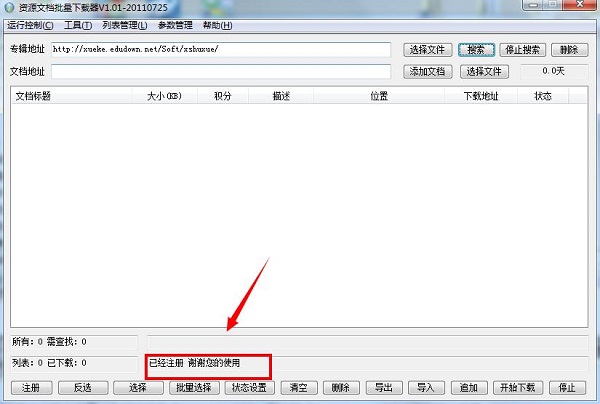Image resolution: width=600 pixels, height=404 pixels.
Task: Click the 清空 button
Action: click(297, 387)
